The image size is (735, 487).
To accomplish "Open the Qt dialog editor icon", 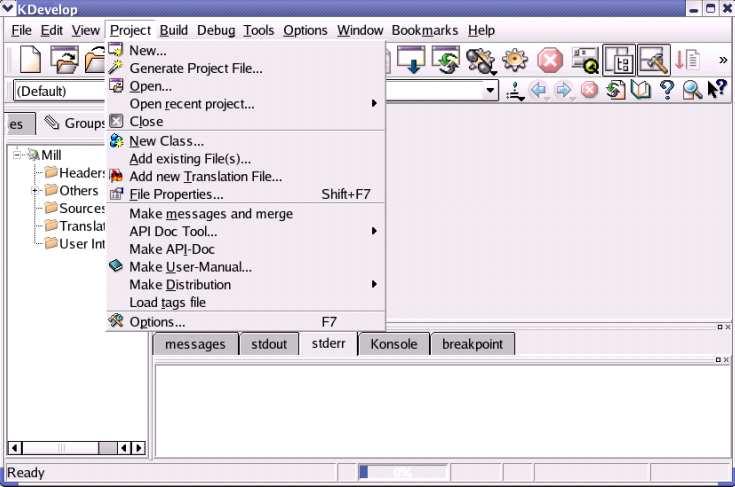I will pos(585,60).
